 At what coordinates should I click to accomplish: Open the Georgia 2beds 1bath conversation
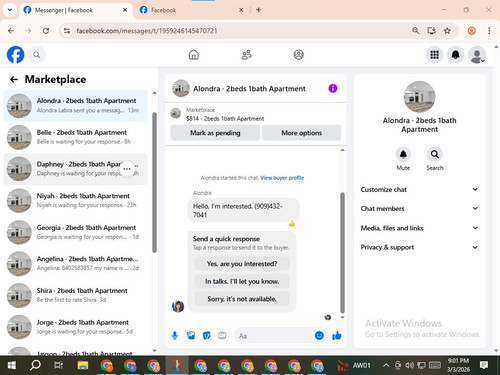76,232
